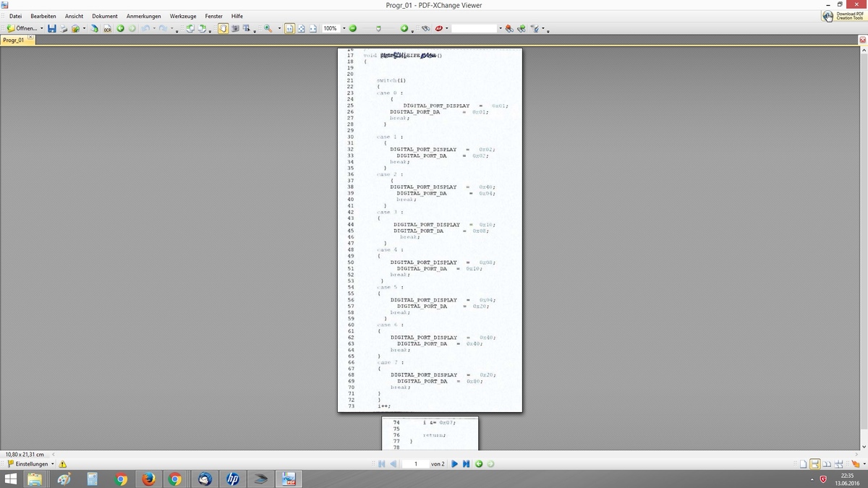Switch to single page layout
The width and height of the screenshot is (868, 488).
[x=803, y=463]
